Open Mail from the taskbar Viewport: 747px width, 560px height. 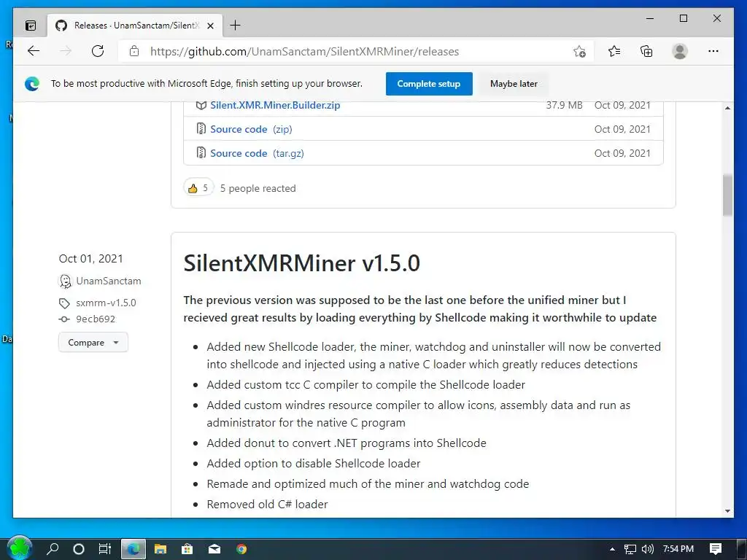214,549
